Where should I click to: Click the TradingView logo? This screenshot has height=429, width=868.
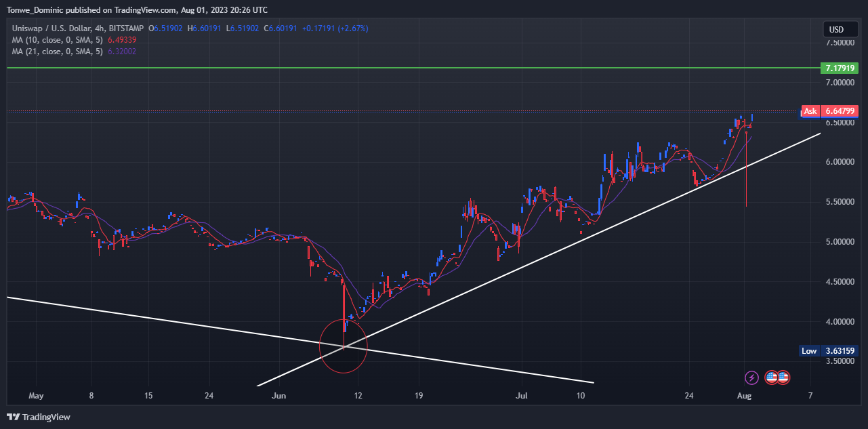coord(39,417)
